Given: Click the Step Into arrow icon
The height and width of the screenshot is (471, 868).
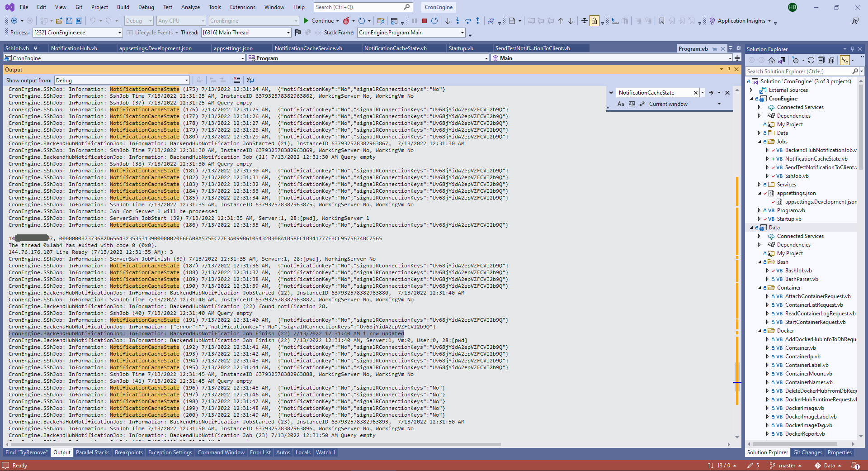Looking at the screenshot, I should 458,21.
